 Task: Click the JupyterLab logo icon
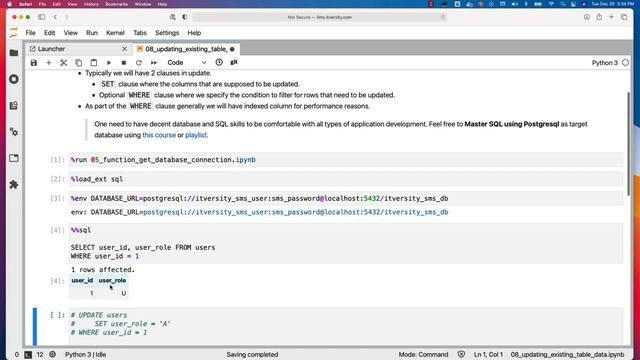click(14, 33)
